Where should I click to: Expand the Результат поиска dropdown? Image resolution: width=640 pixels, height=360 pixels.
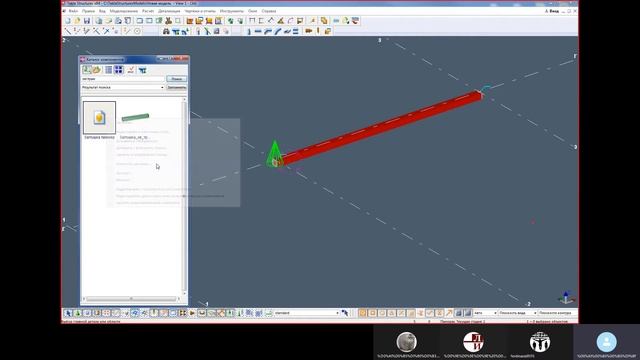point(162,87)
